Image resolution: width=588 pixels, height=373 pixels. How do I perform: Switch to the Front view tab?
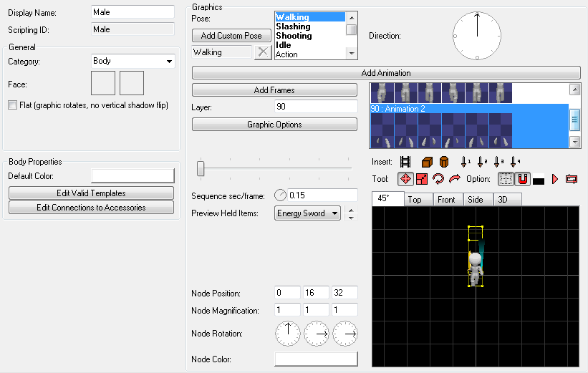click(446, 200)
